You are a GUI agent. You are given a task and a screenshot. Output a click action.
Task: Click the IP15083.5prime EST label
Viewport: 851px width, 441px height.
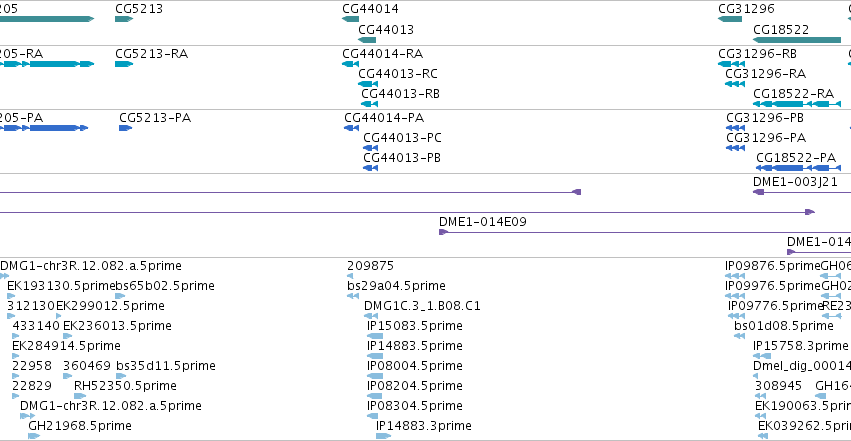415,326
